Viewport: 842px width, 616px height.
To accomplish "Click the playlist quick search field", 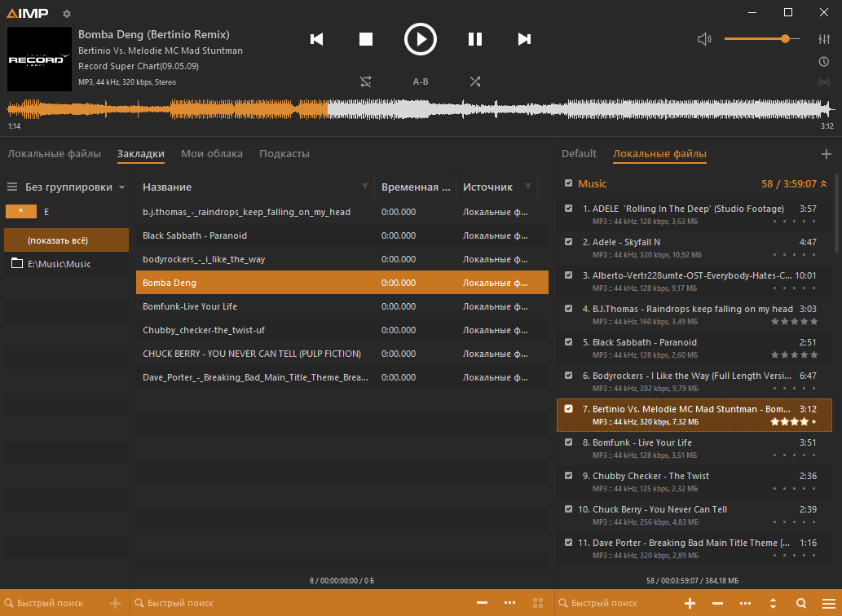I will click(x=618, y=603).
